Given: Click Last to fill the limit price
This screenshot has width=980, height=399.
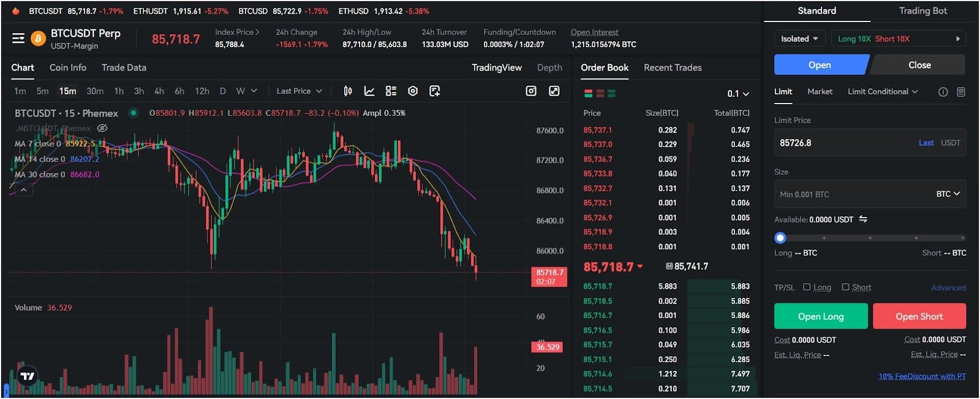Looking at the screenshot, I should 926,143.
